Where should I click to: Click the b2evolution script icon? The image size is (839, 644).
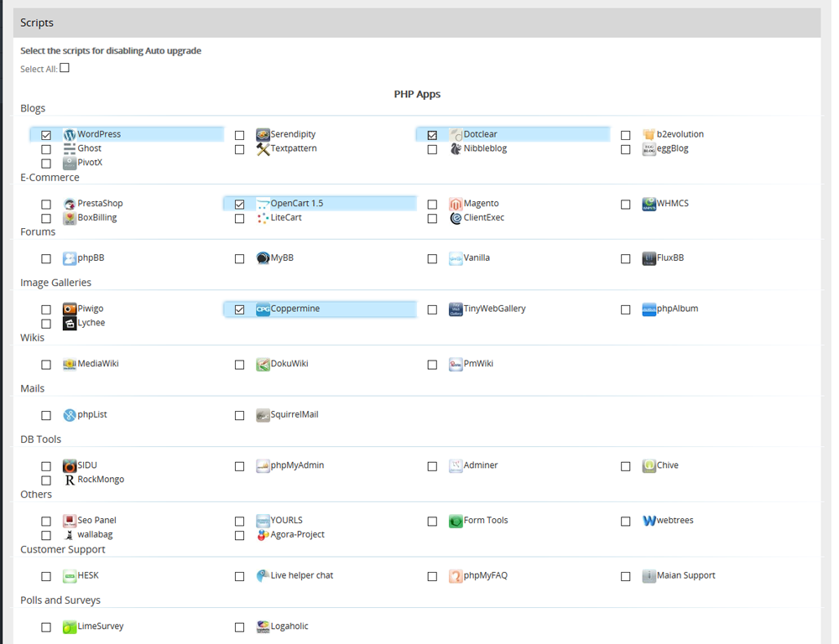649,134
